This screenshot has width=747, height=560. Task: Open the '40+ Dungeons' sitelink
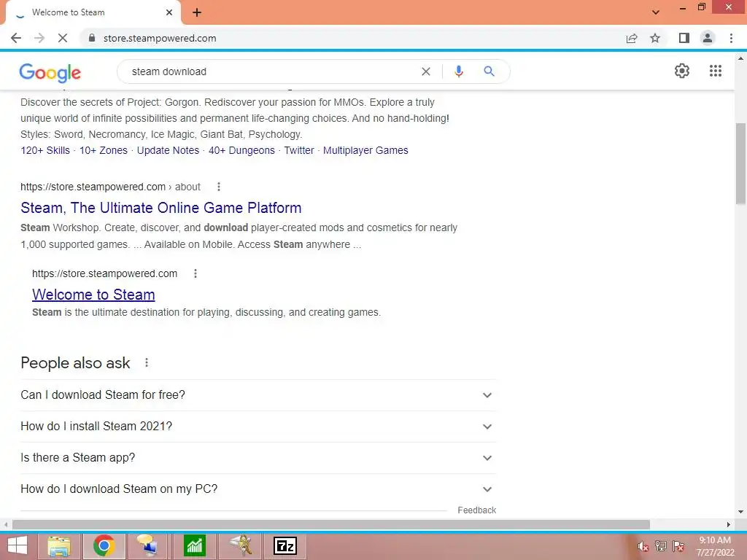click(241, 150)
